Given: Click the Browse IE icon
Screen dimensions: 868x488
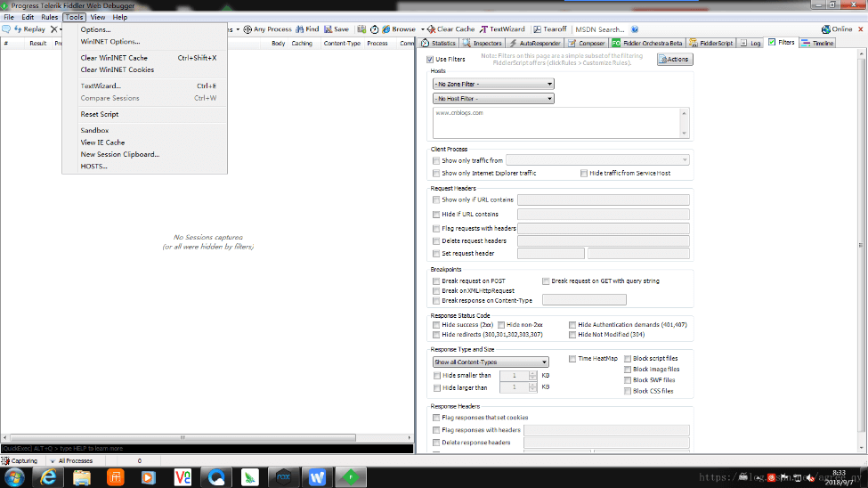Looking at the screenshot, I should click(x=385, y=29).
